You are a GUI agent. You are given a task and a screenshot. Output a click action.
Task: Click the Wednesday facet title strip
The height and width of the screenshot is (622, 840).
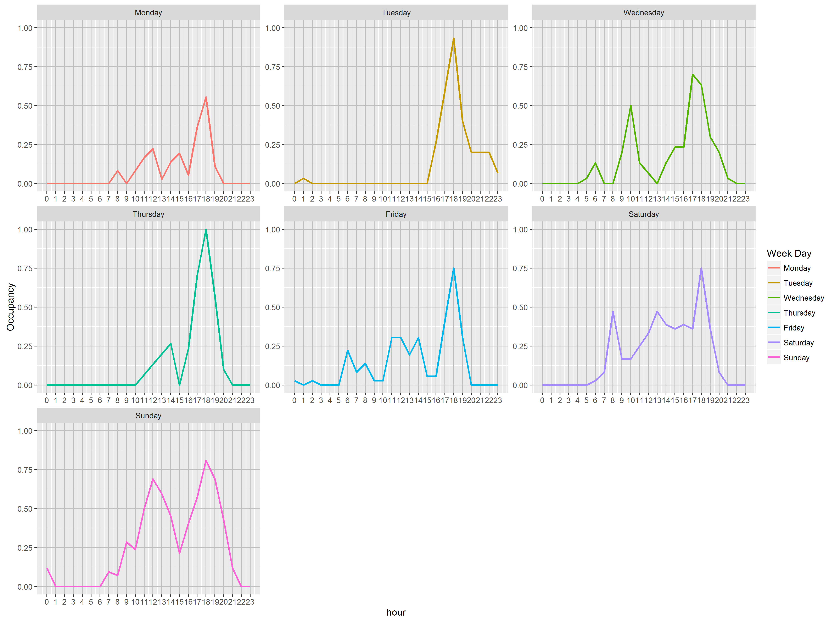643,12
